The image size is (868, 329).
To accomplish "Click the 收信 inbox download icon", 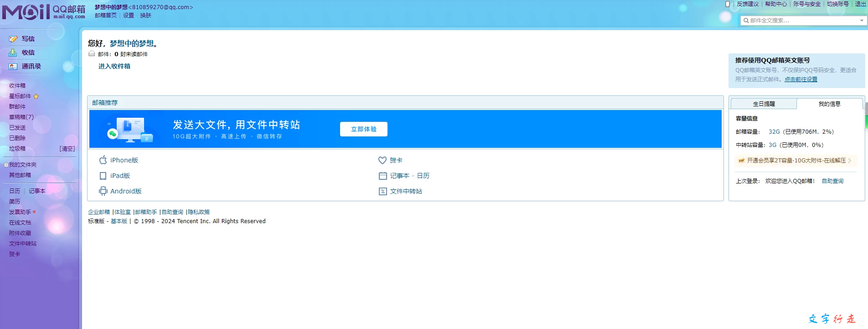I will pos(13,53).
